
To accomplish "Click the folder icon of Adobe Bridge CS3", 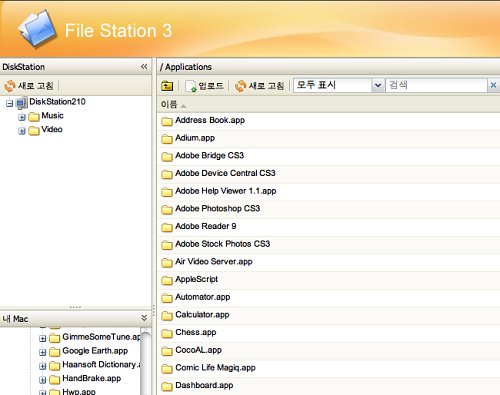I will 167,156.
